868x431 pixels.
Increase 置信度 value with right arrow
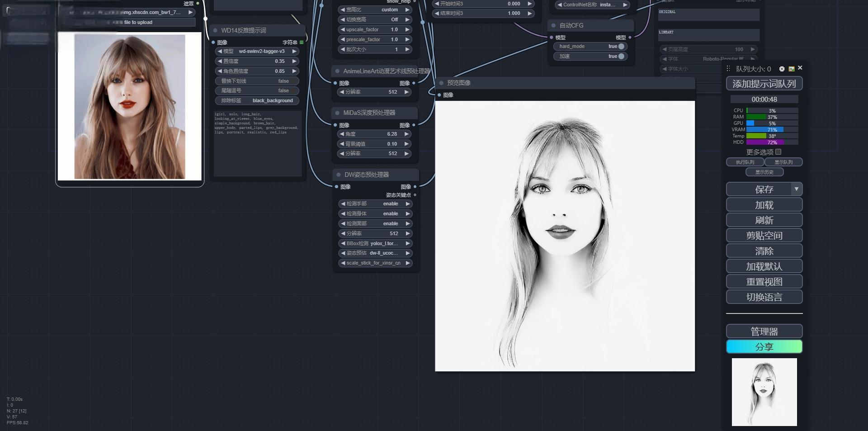[294, 61]
